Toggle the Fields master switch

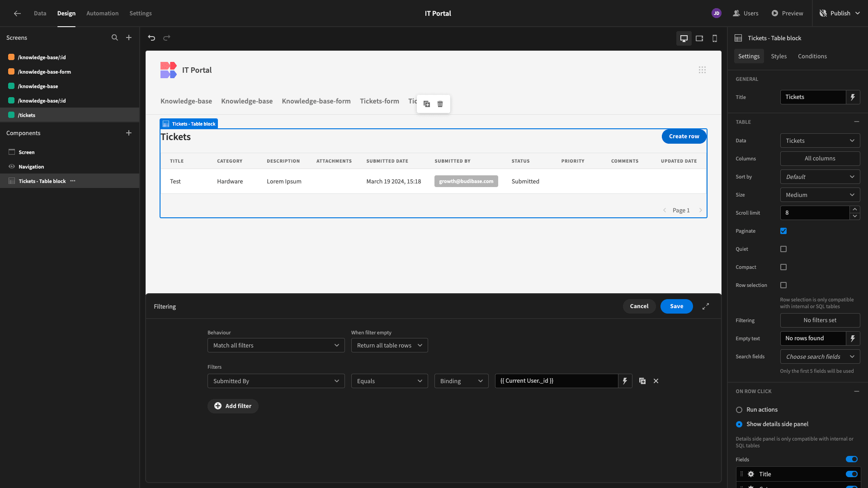852,460
